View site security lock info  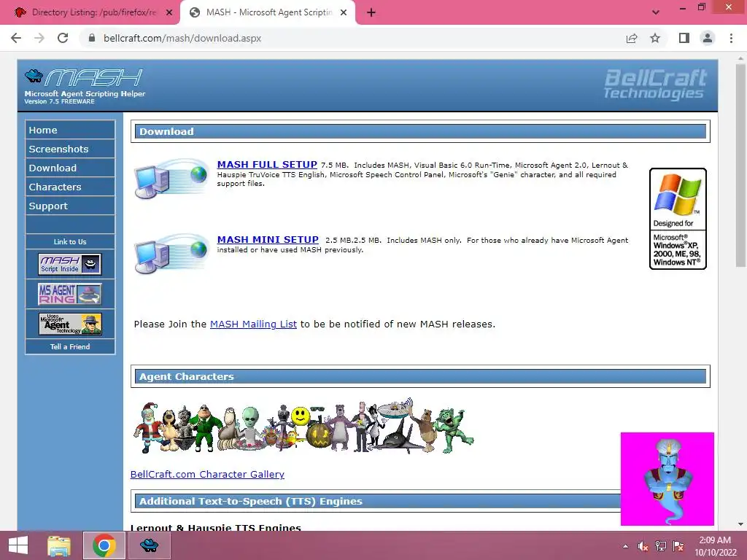click(x=92, y=38)
